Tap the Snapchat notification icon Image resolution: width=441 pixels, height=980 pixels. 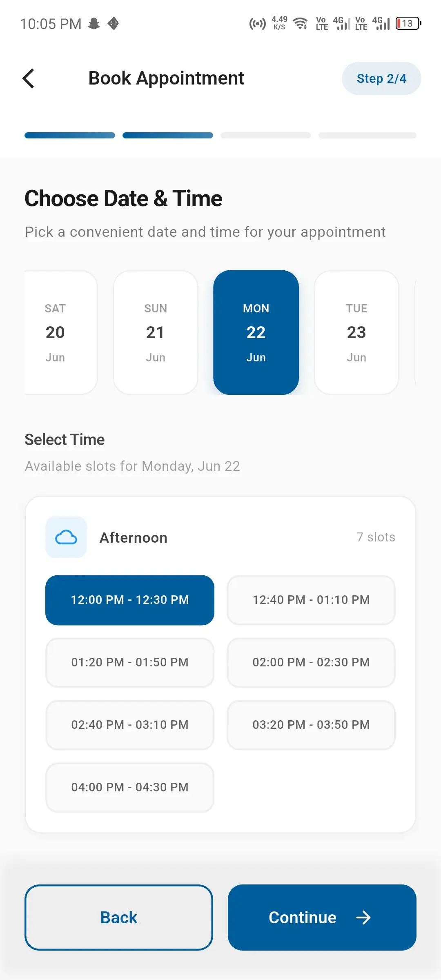click(94, 24)
